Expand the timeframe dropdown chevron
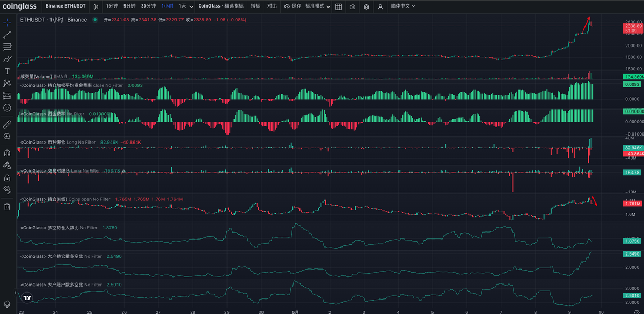The width and height of the screenshot is (644, 314). 191,6
